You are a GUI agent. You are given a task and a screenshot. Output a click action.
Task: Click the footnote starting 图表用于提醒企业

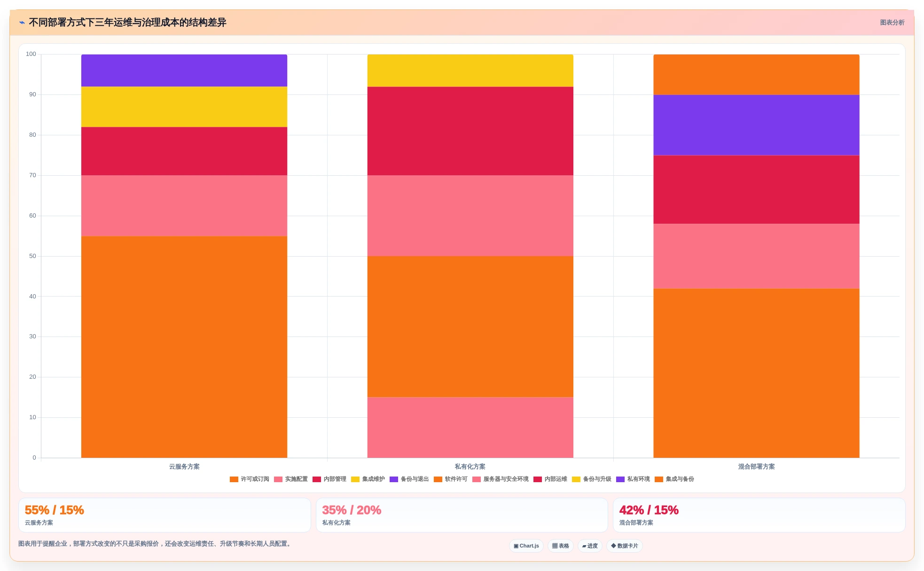156,544
